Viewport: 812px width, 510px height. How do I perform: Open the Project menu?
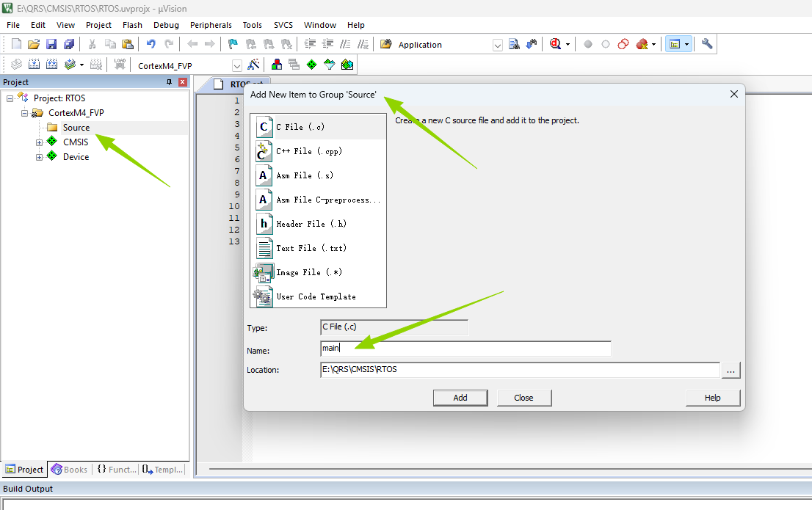(x=98, y=25)
